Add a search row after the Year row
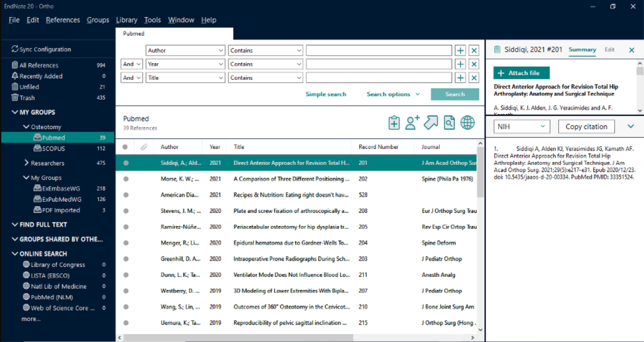The width and height of the screenshot is (644, 342). pos(460,64)
